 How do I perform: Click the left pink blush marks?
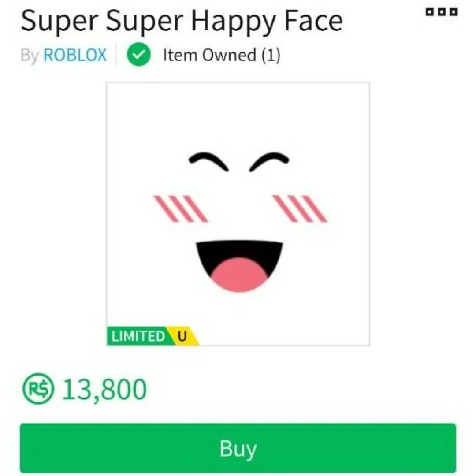click(x=181, y=208)
